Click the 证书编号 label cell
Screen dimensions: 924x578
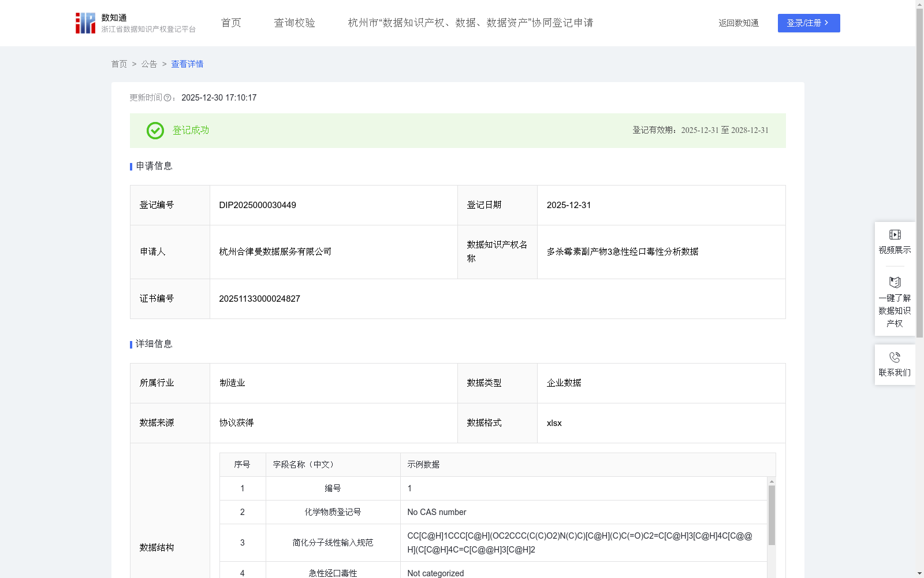tap(170, 299)
